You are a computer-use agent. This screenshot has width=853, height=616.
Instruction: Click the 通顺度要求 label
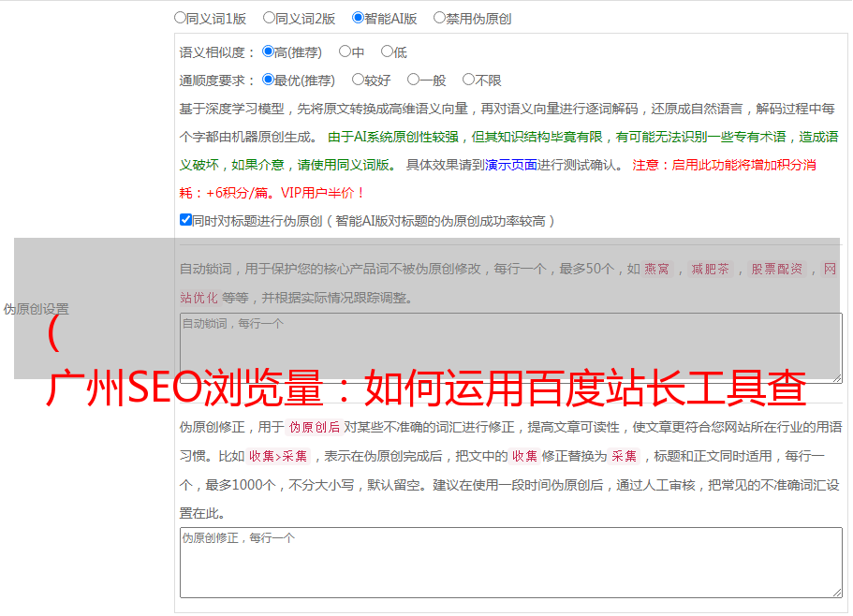point(217,81)
